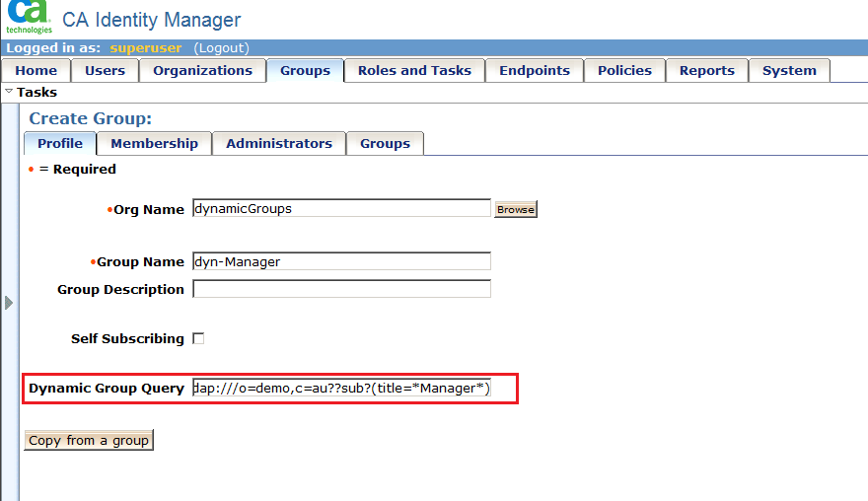Focus the Group Description text field
This screenshot has height=501, width=868.
[341, 289]
